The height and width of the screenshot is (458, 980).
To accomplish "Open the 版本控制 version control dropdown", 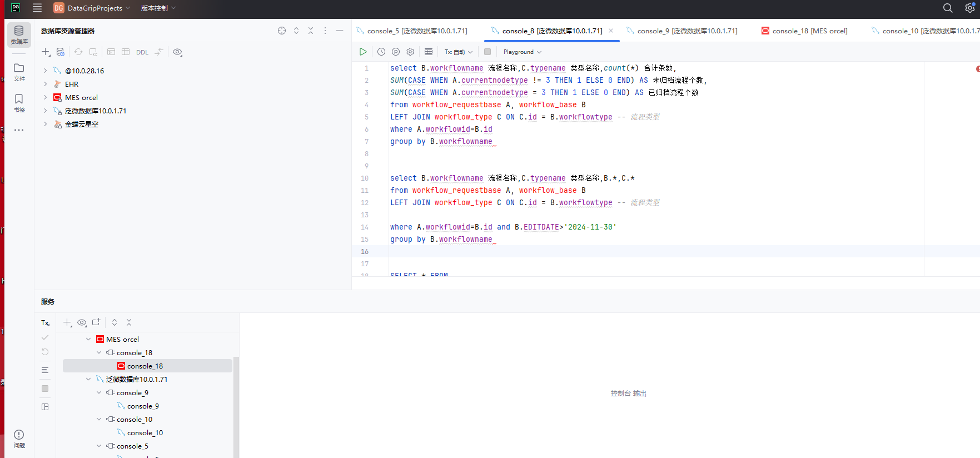I will click(x=158, y=8).
